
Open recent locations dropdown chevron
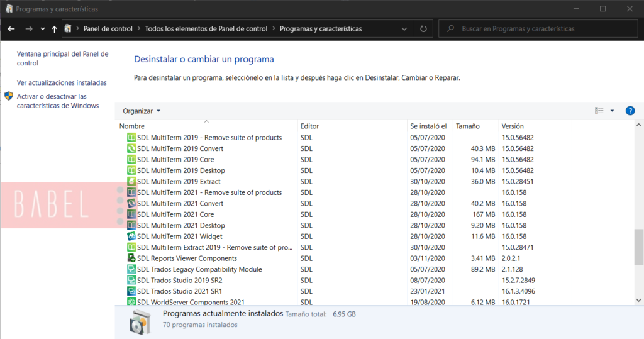tap(42, 29)
